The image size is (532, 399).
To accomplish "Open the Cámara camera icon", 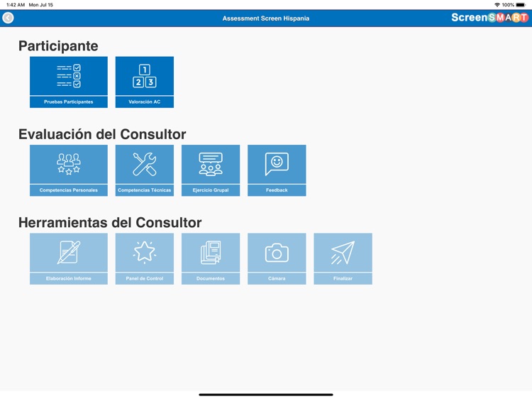I will [x=277, y=252].
